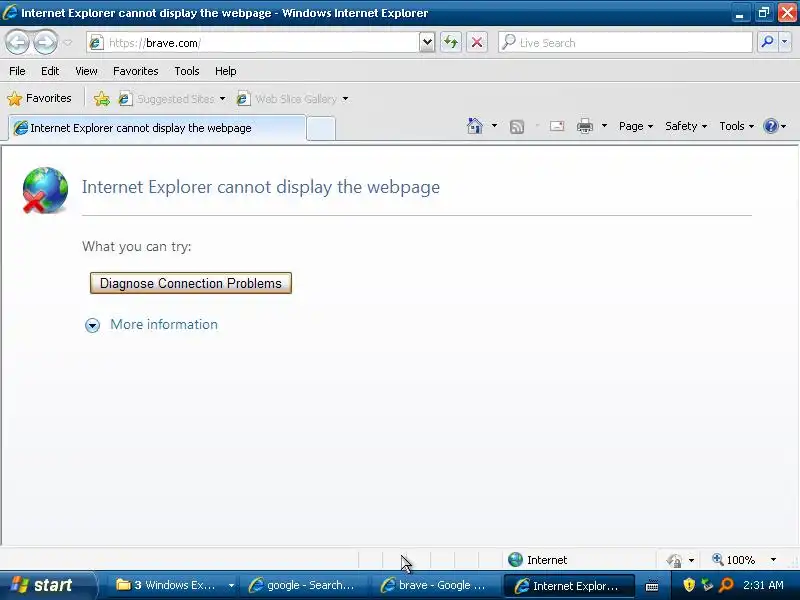Open the Favorites center star button
Viewport: 800px width, 600px height.
pyautogui.click(x=39, y=98)
